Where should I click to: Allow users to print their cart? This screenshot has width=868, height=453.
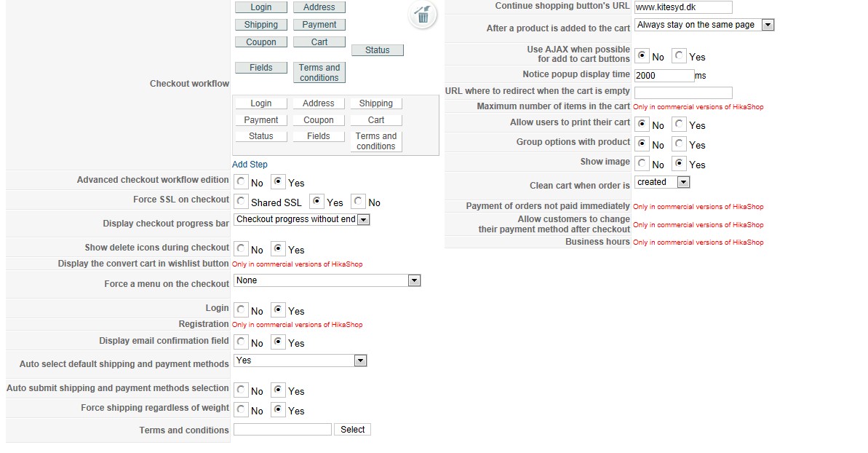click(x=680, y=125)
